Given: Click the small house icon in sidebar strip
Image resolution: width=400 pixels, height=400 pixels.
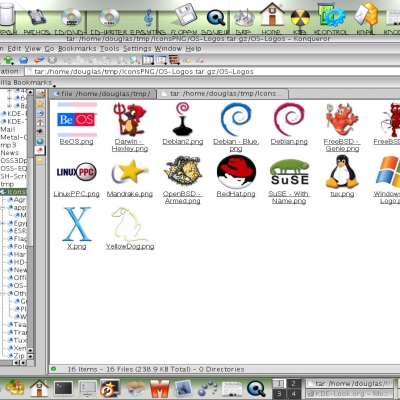Looking at the screenshot, I should pos(40,123).
